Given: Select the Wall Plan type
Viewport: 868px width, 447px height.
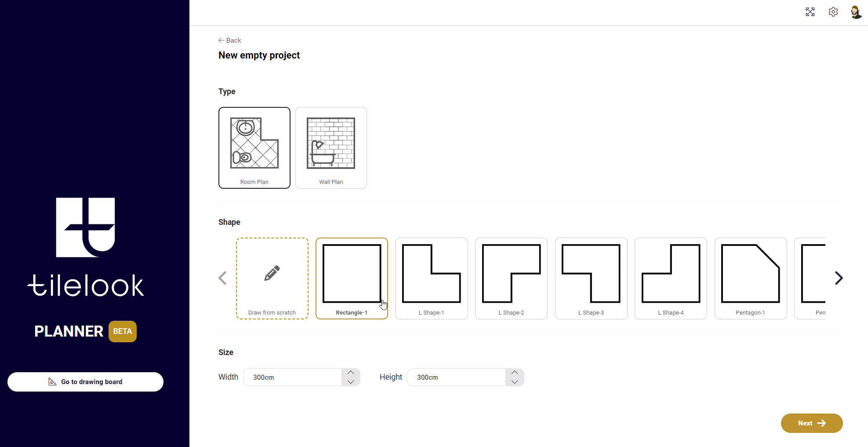Looking at the screenshot, I should (x=331, y=147).
